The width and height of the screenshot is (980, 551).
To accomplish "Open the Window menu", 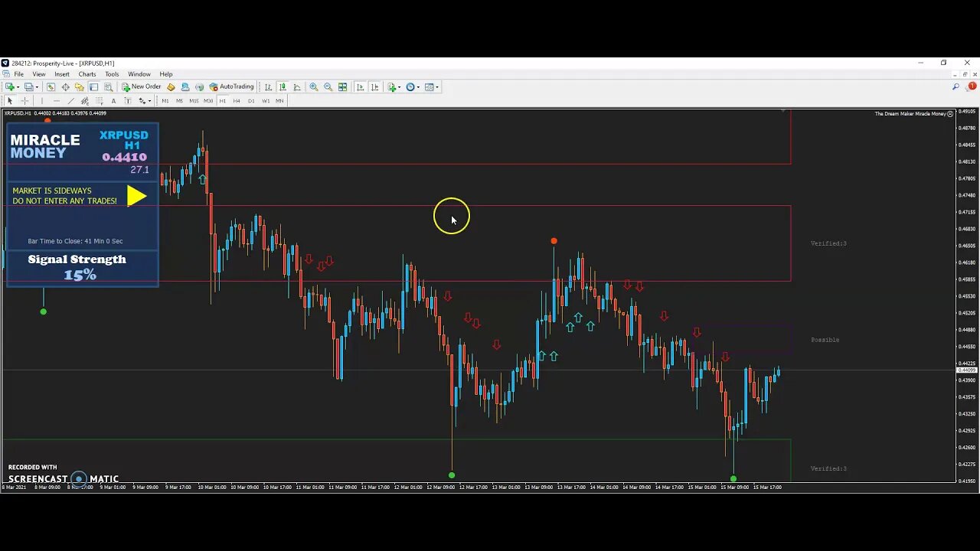I will point(139,74).
